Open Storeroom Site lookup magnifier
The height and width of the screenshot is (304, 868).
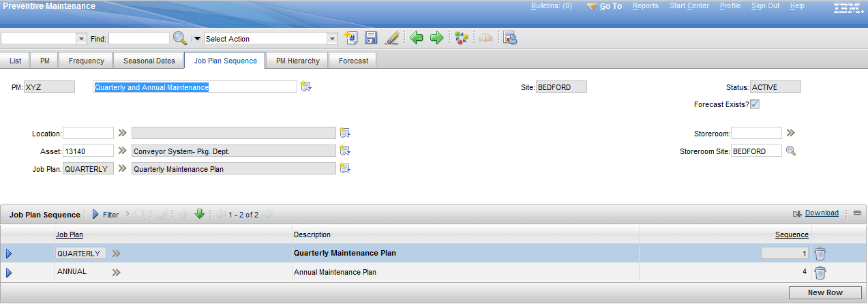click(791, 151)
